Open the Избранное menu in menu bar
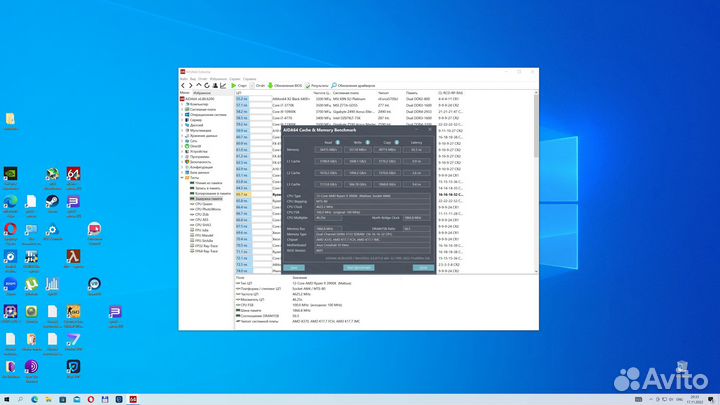720x405 pixels. (218, 79)
